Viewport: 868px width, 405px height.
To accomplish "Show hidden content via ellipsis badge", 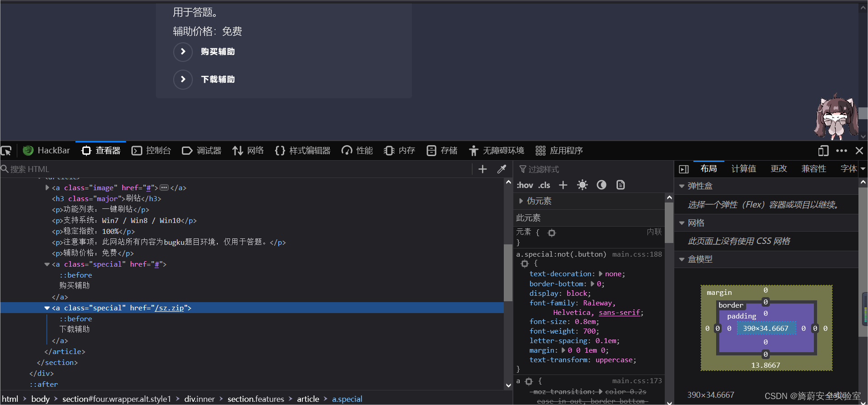I will tap(164, 187).
